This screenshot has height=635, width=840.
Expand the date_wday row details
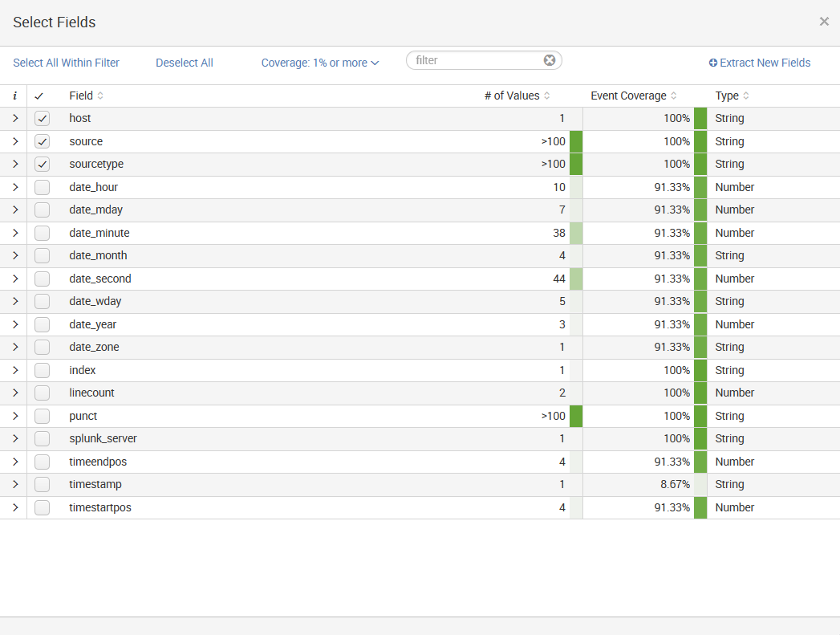pos(15,300)
